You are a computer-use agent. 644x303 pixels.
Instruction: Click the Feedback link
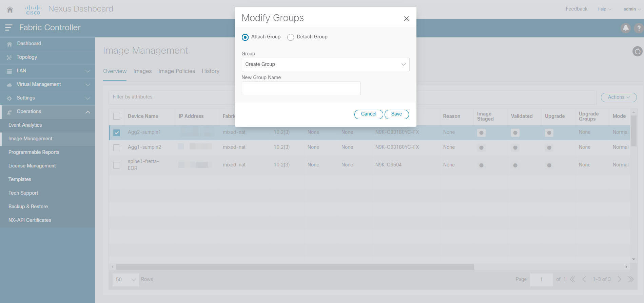pos(576,9)
